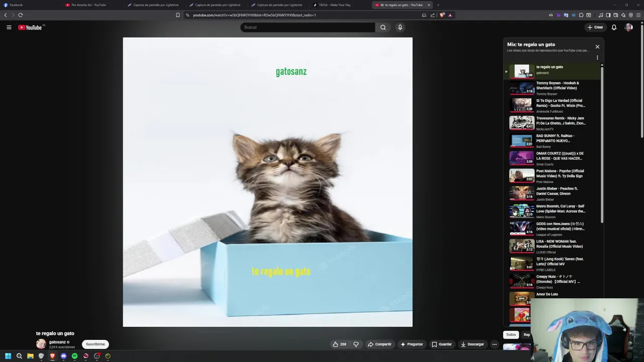The height and width of the screenshot is (362, 644).
Task: Close the Mix playlist panel
Action: [x=597, y=47]
